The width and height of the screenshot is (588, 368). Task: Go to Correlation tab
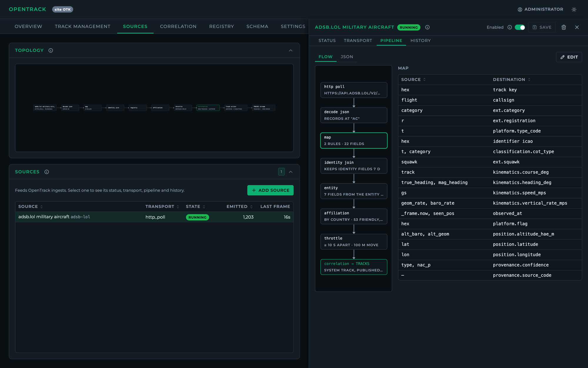pos(178,26)
